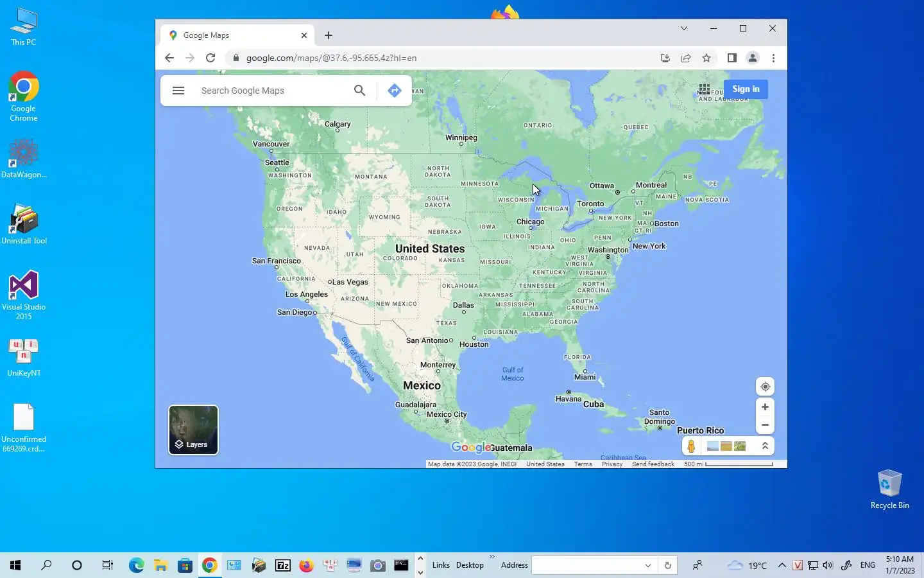Click the browser forward arrow
The width and height of the screenshot is (924, 578).
pos(190,58)
